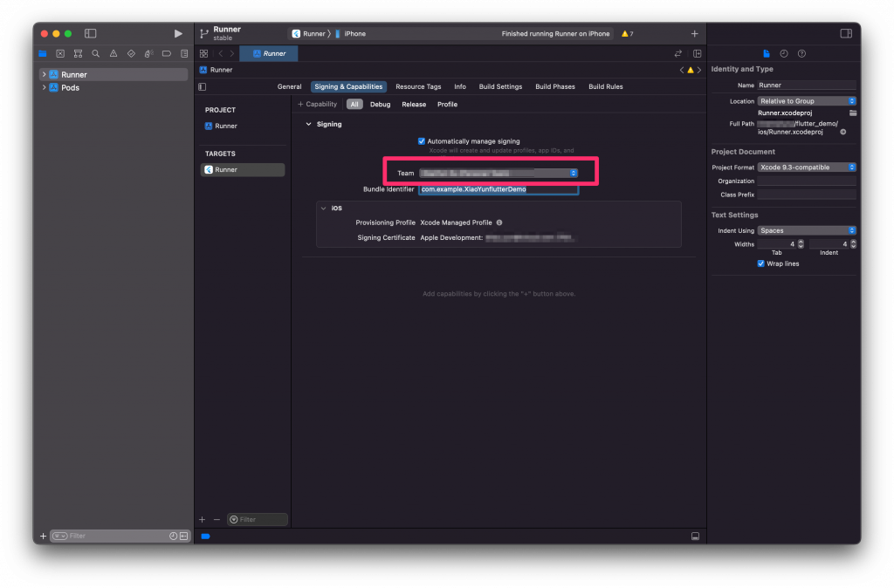The height and width of the screenshot is (588, 894).
Task: Expand the Runner project in navigator
Action: 44,75
